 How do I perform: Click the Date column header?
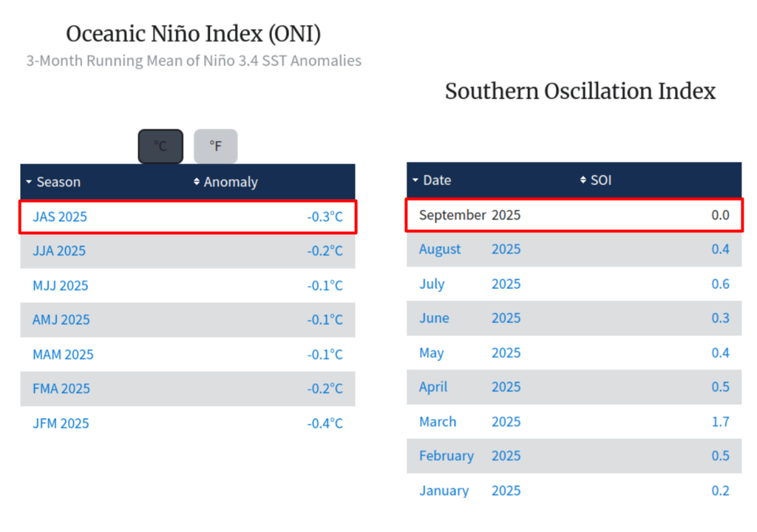pos(435,180)
